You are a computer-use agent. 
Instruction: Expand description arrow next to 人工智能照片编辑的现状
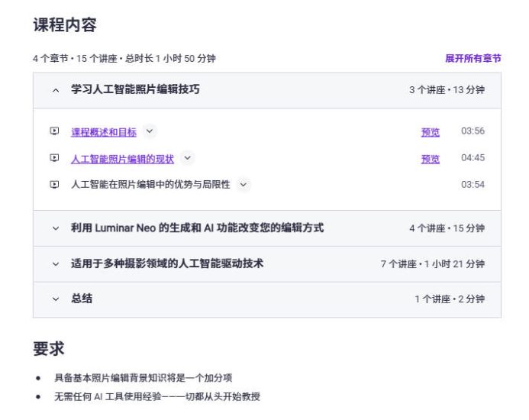[187, 158]
